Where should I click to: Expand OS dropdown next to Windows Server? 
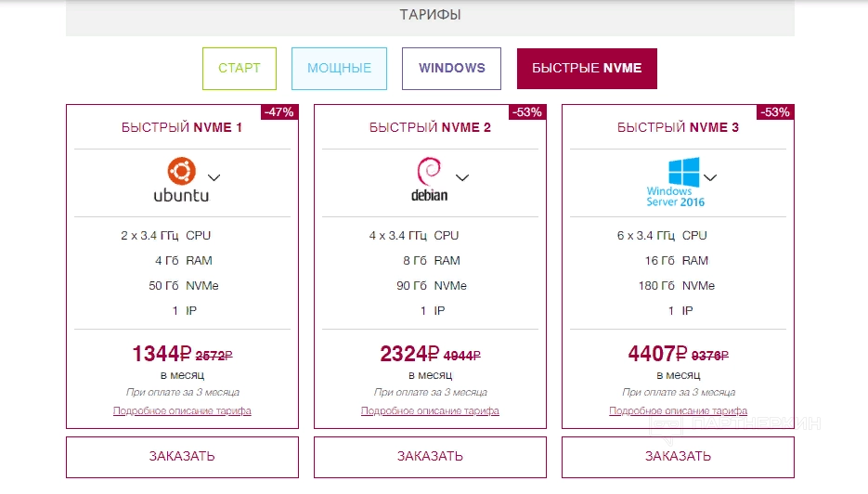710,177
